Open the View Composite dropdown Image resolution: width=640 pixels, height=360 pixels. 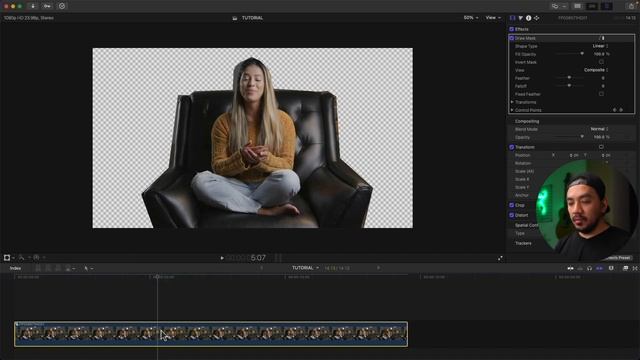tap(596, 70)
